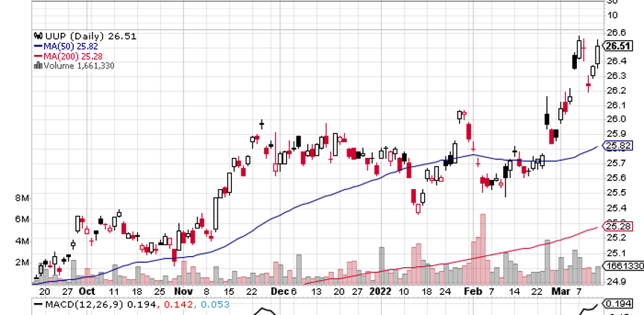The image size is (644, 315).
Task: Click the red 25.28 moving average tag
Action: (618, 226)
